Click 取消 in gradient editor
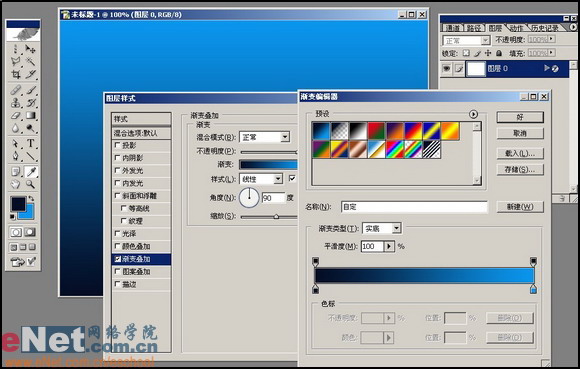The height and width of the screenshot is (369, 580). tap(520, 133)
